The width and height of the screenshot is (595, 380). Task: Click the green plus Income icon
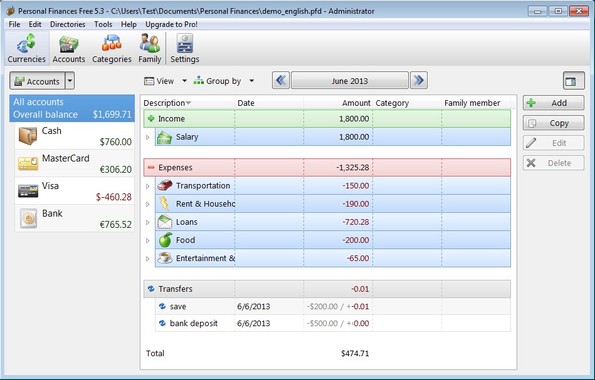[151, 118]
